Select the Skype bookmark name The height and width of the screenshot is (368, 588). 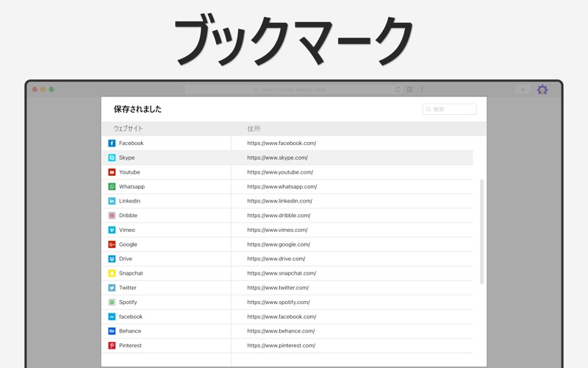pyautogui.click(x=126, y=158)
